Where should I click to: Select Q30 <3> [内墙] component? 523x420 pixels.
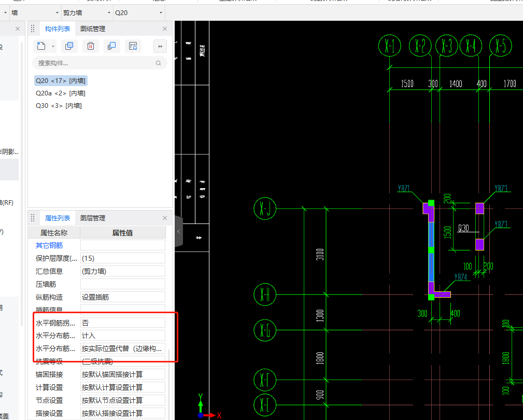click(x=59, y=105)
